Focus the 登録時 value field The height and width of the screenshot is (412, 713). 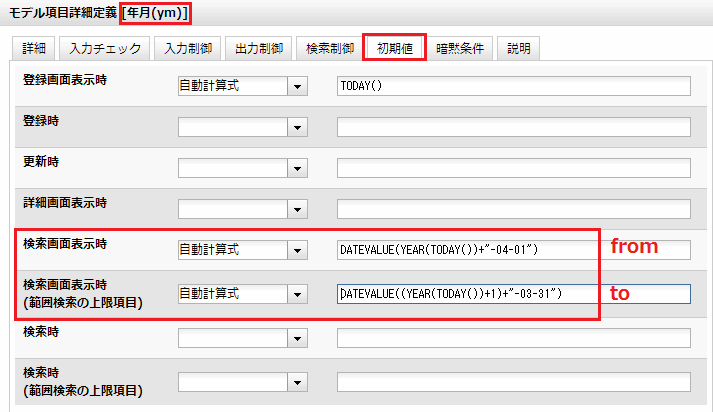[514, 127]
